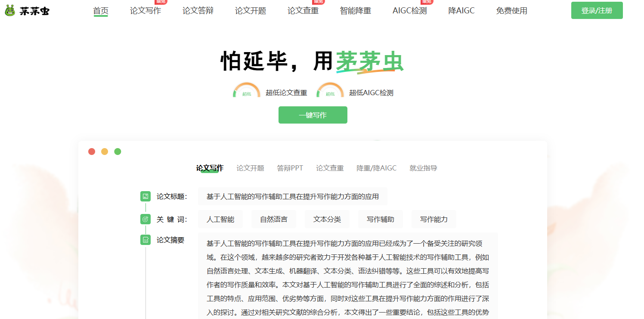Switch to the 就业指导 tab
The width and height of the screenshot is (644, 319).
click(x=423, y=168)
